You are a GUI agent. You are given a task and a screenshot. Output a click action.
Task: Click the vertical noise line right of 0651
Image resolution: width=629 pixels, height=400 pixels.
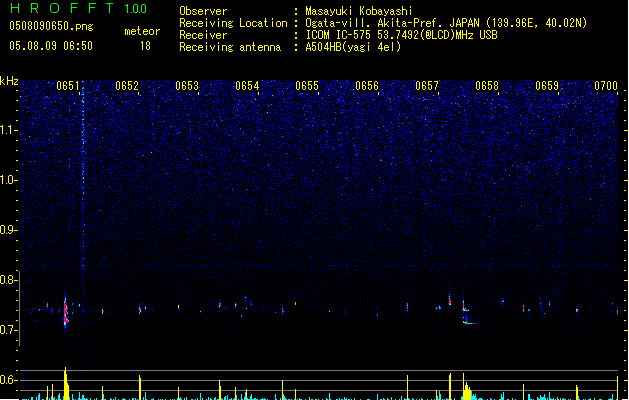click(83, 225)
